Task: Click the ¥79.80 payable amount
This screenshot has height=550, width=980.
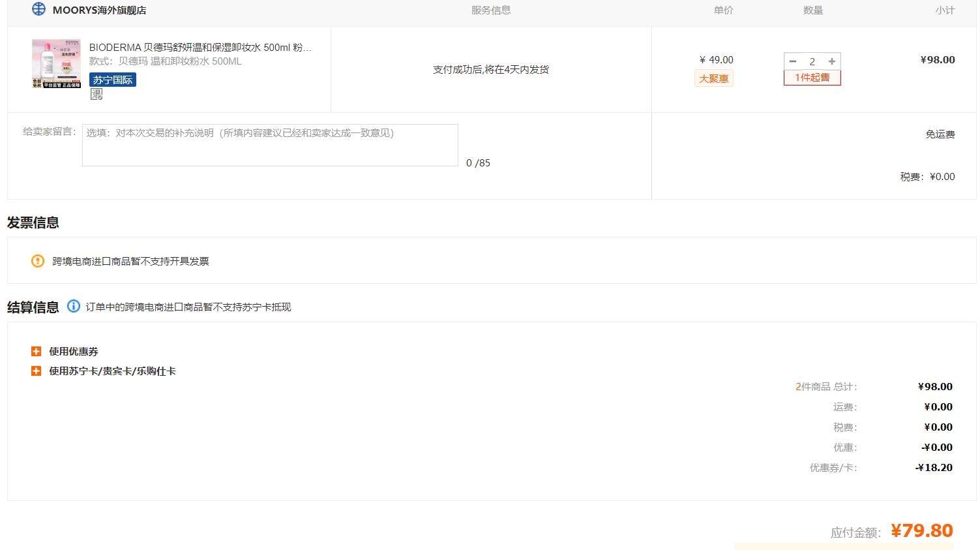Action: (x=922, y=530)
